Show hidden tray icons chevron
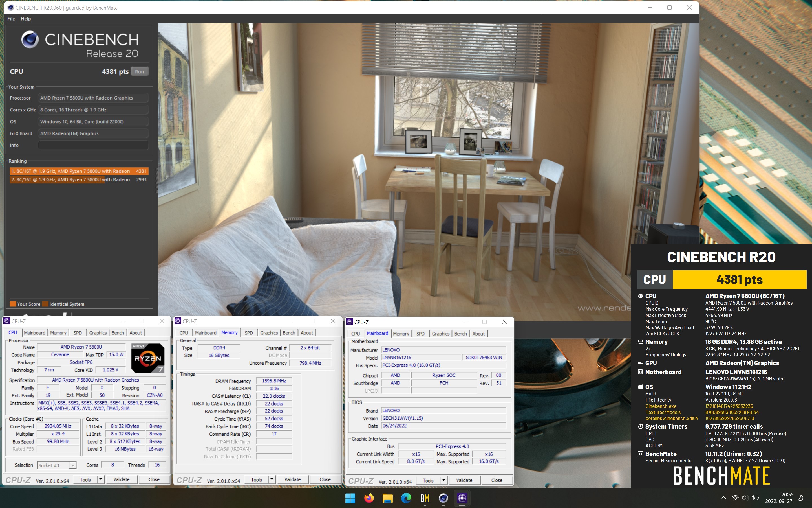Viewport: 812px width, 508px height. click(x=723, y=498)
